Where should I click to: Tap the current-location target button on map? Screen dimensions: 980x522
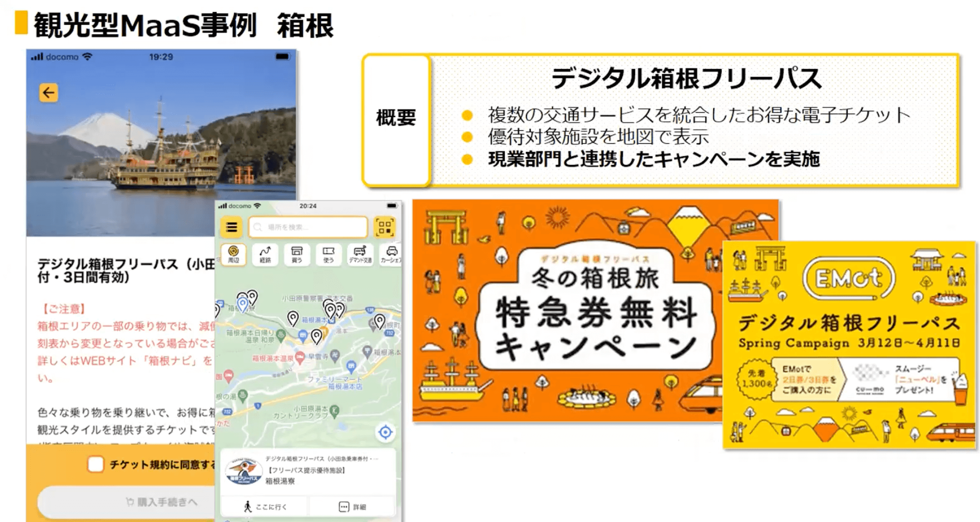(385, 432)
